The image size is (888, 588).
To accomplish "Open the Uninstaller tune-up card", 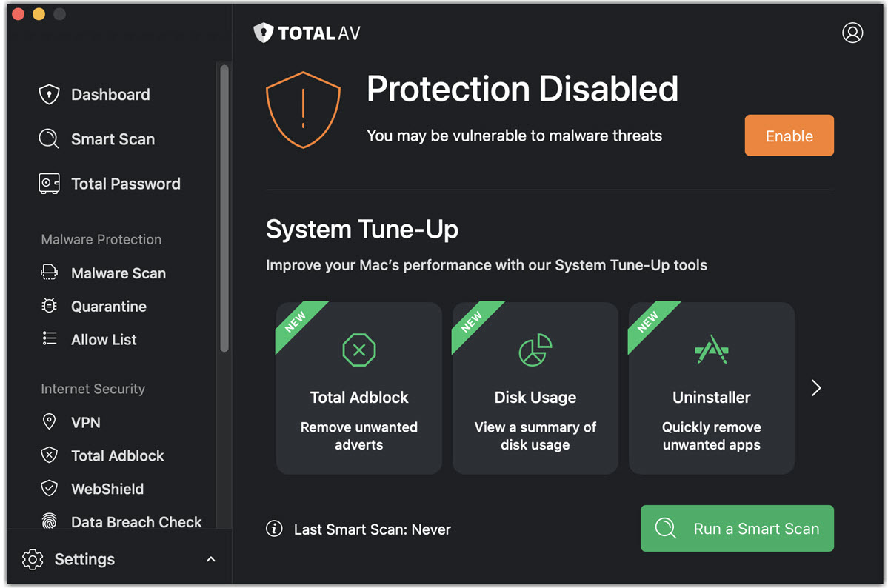I will [711, 388].
